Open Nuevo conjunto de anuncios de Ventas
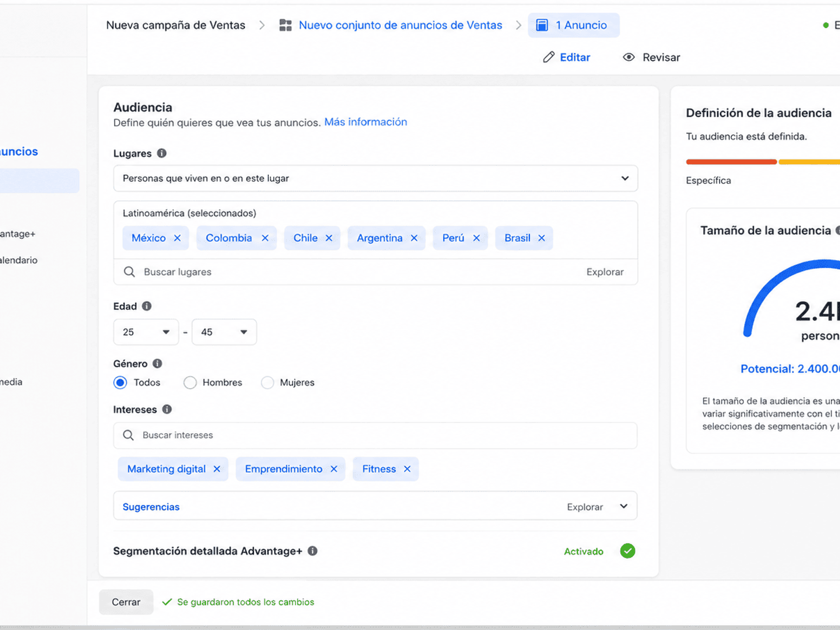The width and height of the screenshot is (840, 630). tap(400, 25)
